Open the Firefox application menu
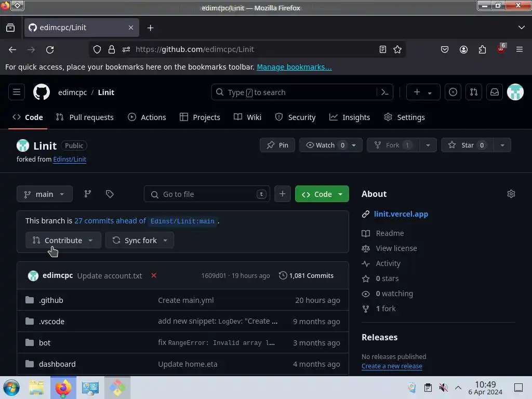Image resolution: width=532 pixels, height=399 pixels. [x=520, y=49]
